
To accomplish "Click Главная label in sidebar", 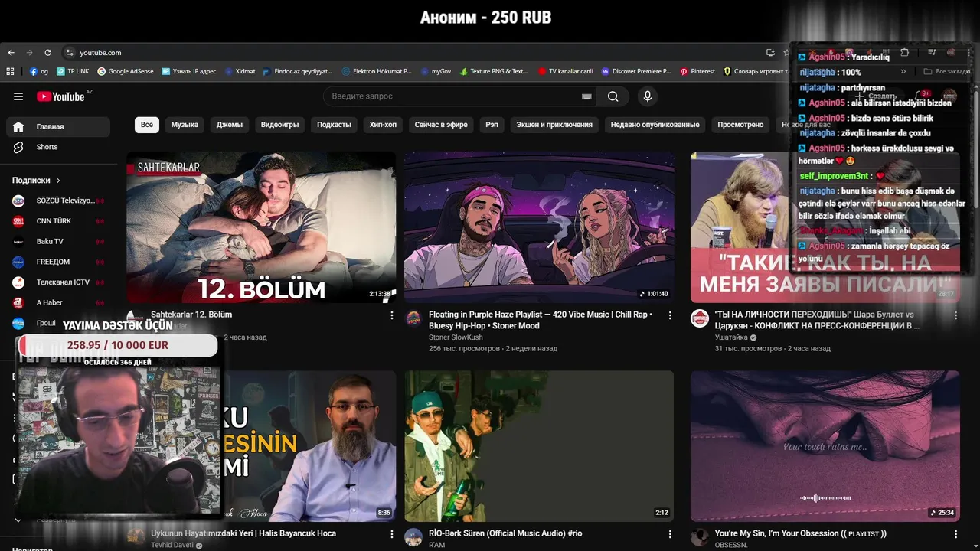I will click(51, 127).
